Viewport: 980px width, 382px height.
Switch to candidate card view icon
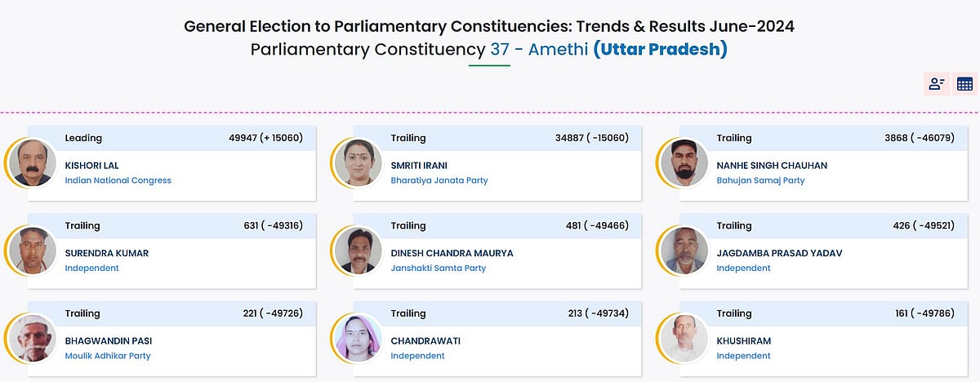[937, 83]
